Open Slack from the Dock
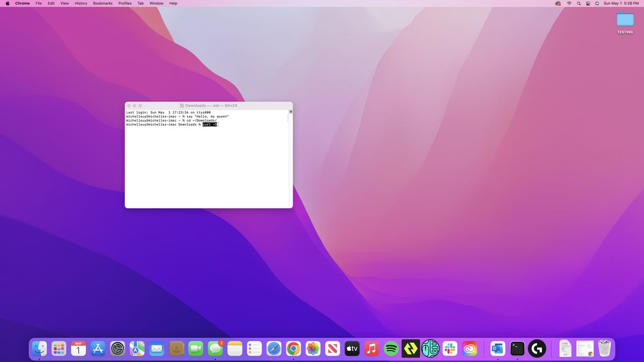644x362 pixels. [450, 349]
